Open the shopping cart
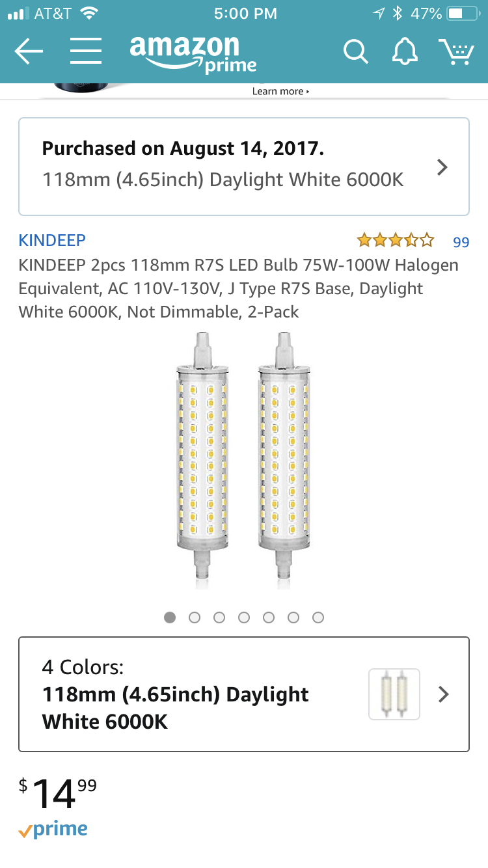The image size is (488, 868). click(x=456, y=51)
